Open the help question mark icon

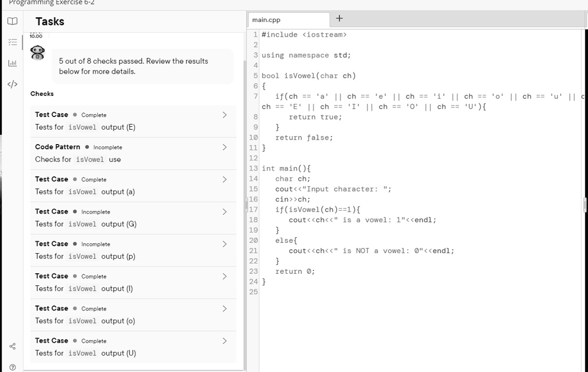[x=13, y=367]
